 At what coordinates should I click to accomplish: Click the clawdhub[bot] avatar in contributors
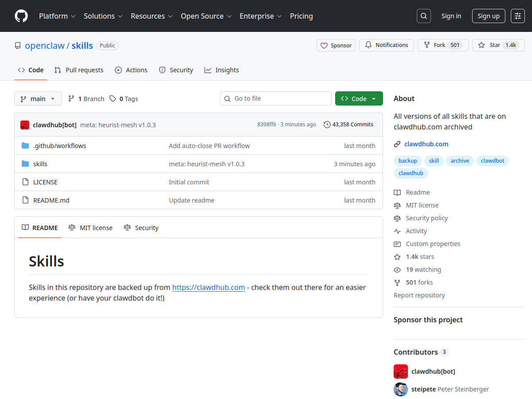401,372
